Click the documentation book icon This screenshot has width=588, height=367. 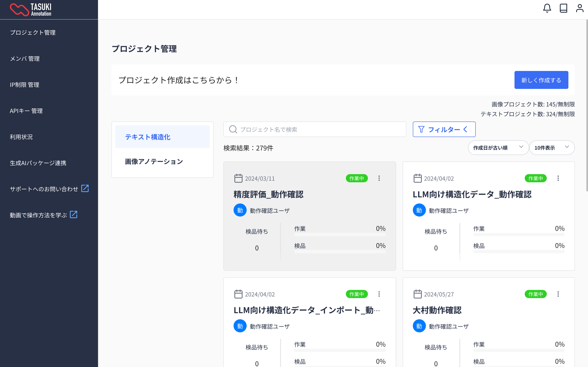click(x=563, y=8)
